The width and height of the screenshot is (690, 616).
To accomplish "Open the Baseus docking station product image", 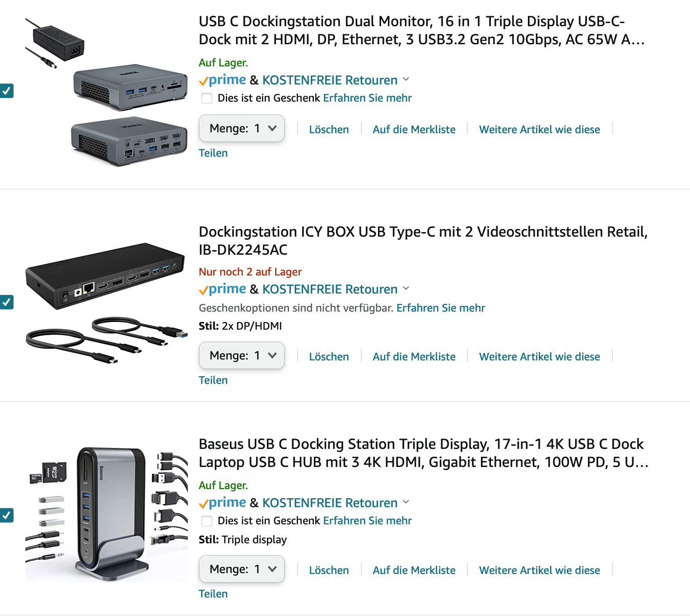I will (107, 514).
